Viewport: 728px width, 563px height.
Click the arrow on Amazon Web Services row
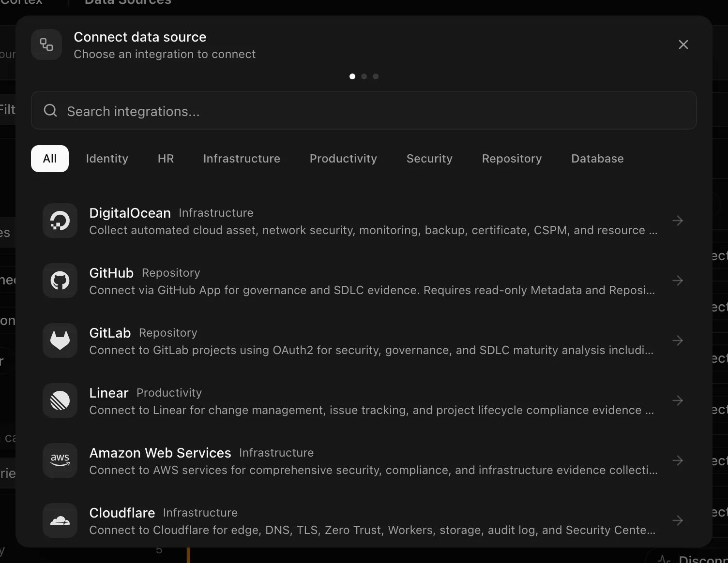(x=678, y=460)
